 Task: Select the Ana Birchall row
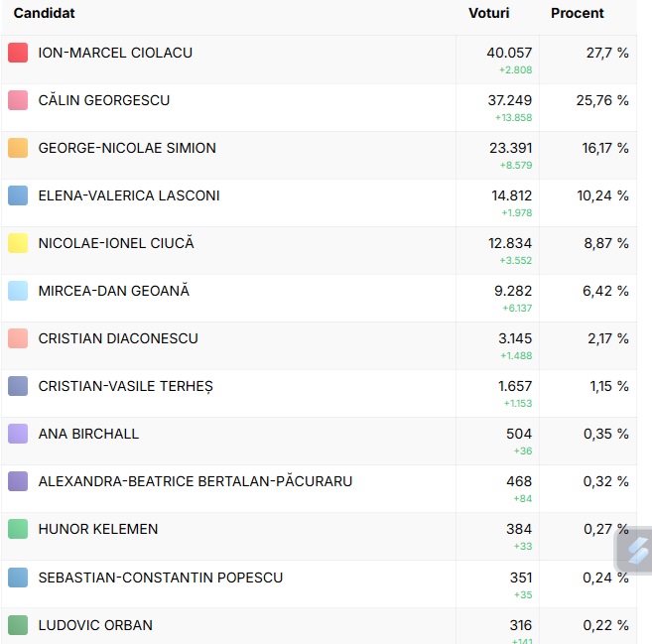(x=319, y=442)
